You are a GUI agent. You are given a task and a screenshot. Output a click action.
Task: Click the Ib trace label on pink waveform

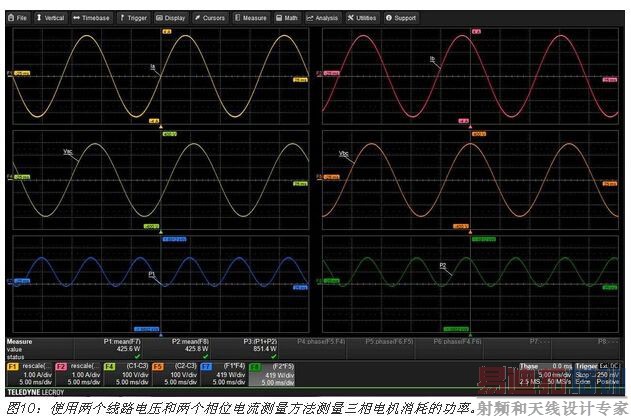[433, 59]
